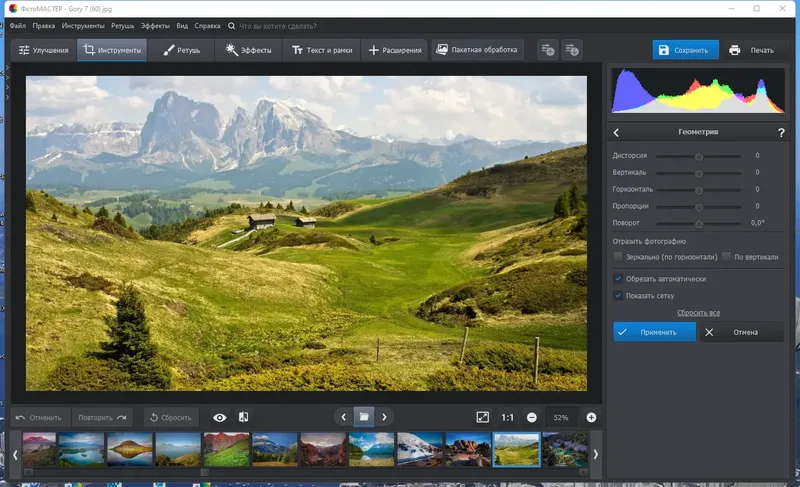Viewport: 800px width, 487px height.
Task: Open the Файл menu
Action: tap(17, 25)
